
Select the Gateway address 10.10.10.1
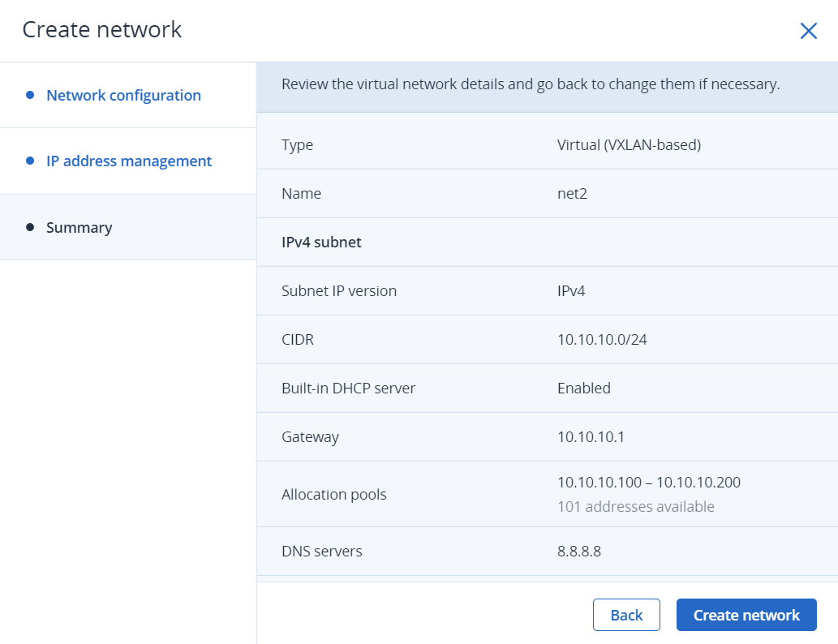tap(591, 436)
